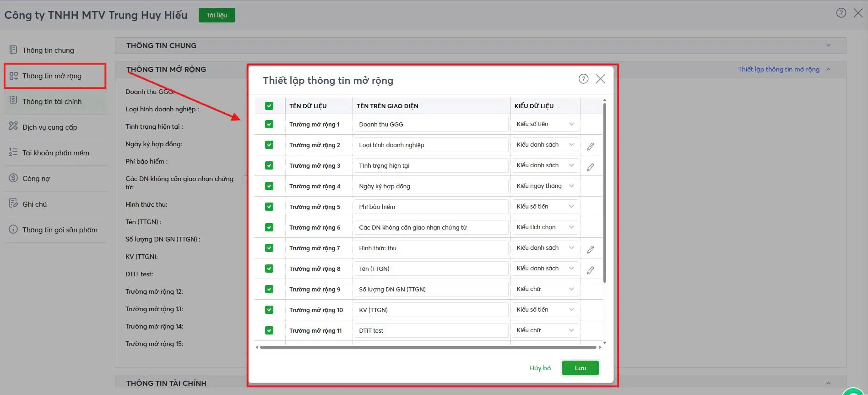This screenshot has height=395, width=868.
Task: Uncheck Trường mở rộng 11 checkbox
Action: tap(269, 330)
